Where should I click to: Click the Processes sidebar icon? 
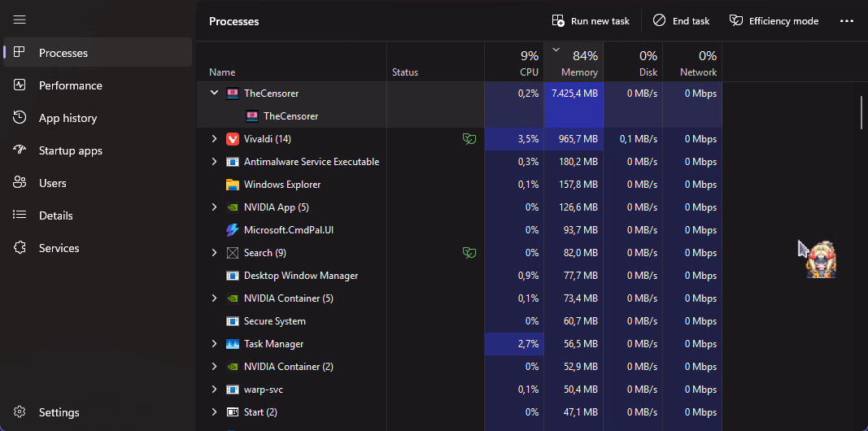20,53
